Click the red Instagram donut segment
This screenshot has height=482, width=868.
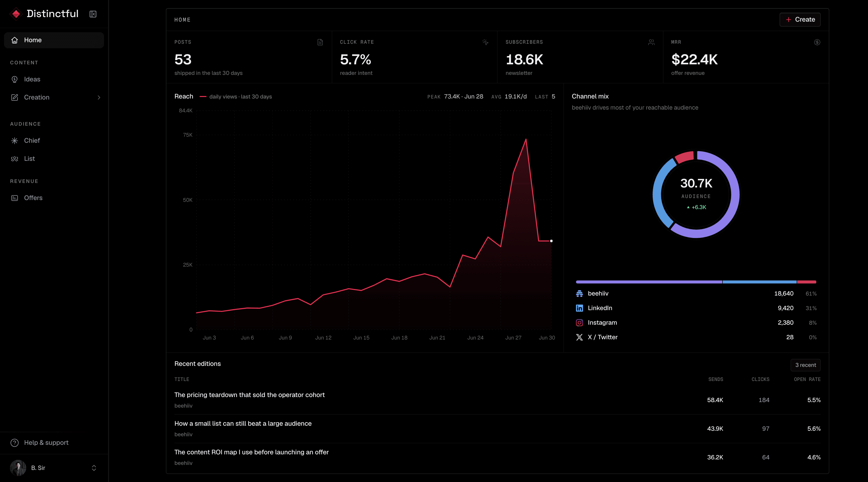[685, 157]
